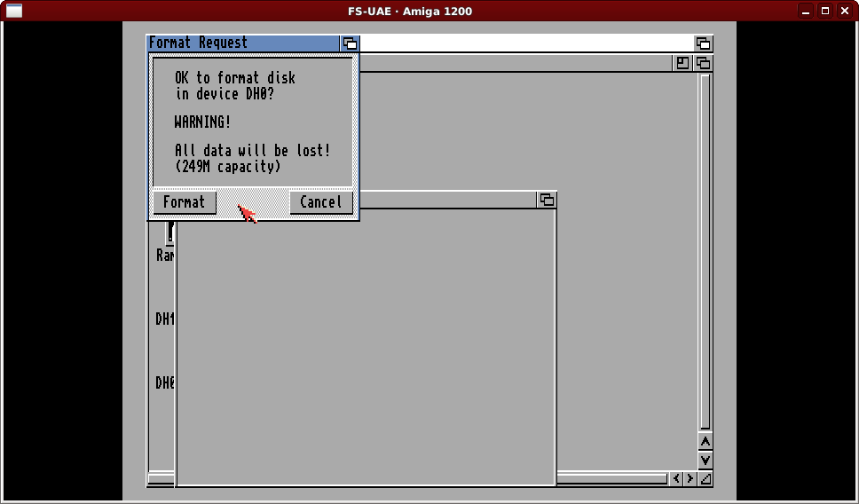Click the vertical scrollbar of Workbench window
The image size is (859, 504).
705,252
